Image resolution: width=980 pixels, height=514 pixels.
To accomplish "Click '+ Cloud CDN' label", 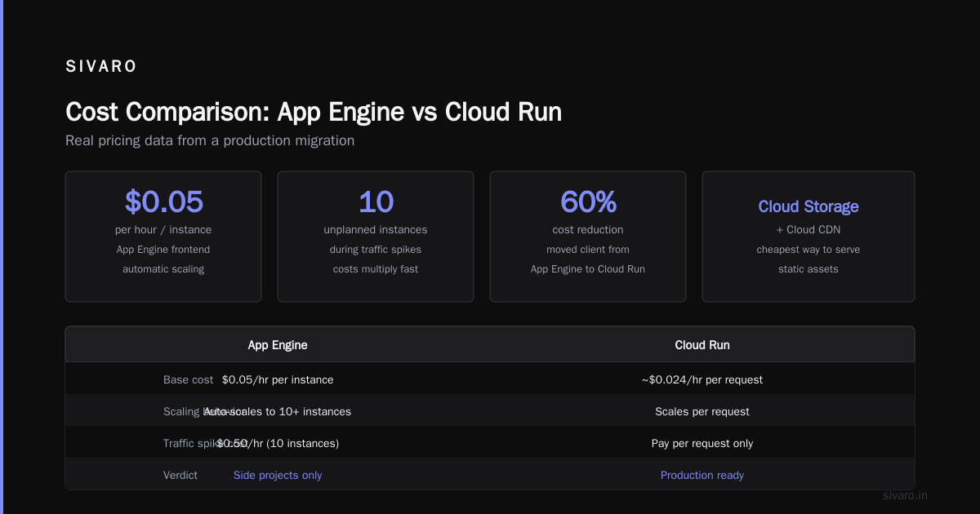I will [x=808, y=230].
